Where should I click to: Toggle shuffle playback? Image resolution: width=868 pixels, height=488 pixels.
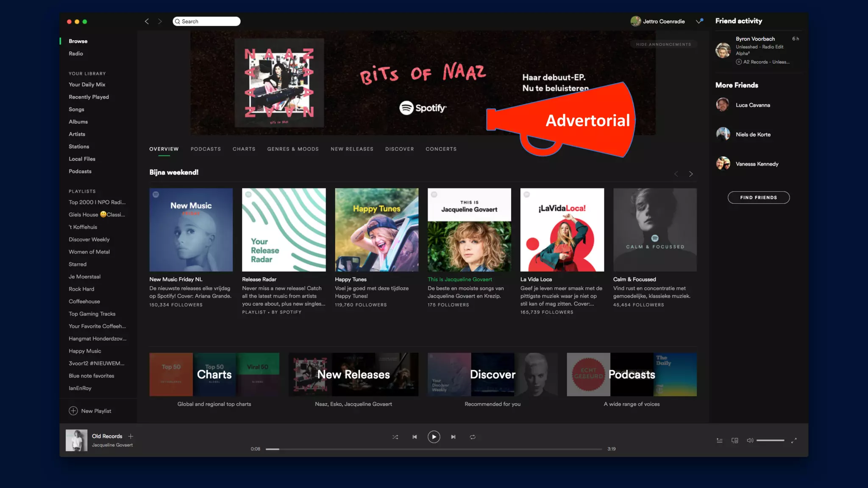(395, 437)
